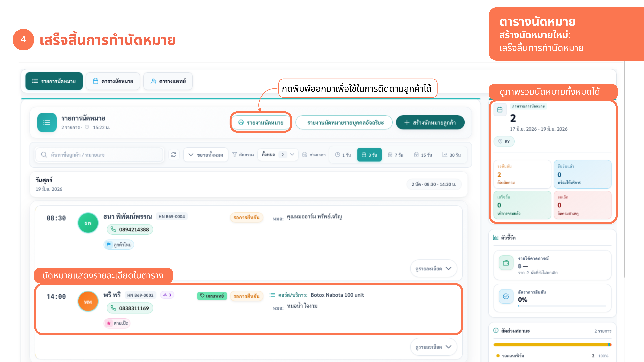644x362 pixels.
Task: Click the list icon beside คอร์ส/บริการ
Action: (x=272, y=295)
